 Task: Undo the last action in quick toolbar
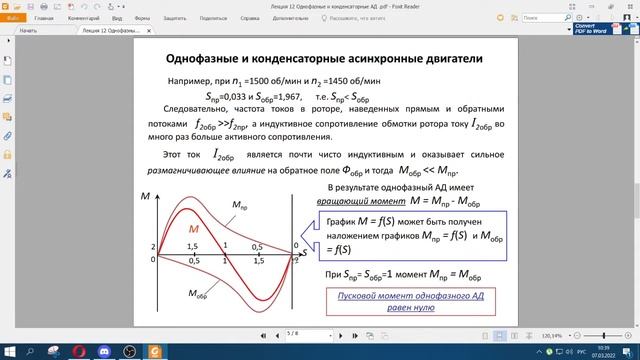84,7
